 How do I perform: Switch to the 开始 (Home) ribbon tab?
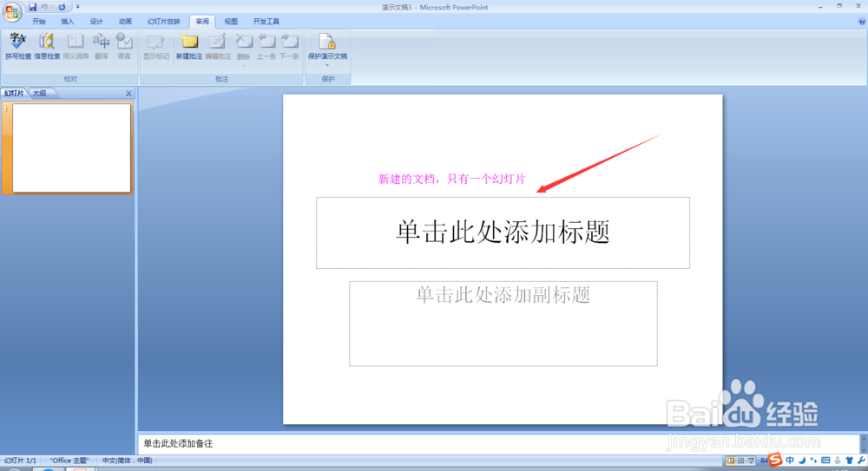click(x=39, y=22)
